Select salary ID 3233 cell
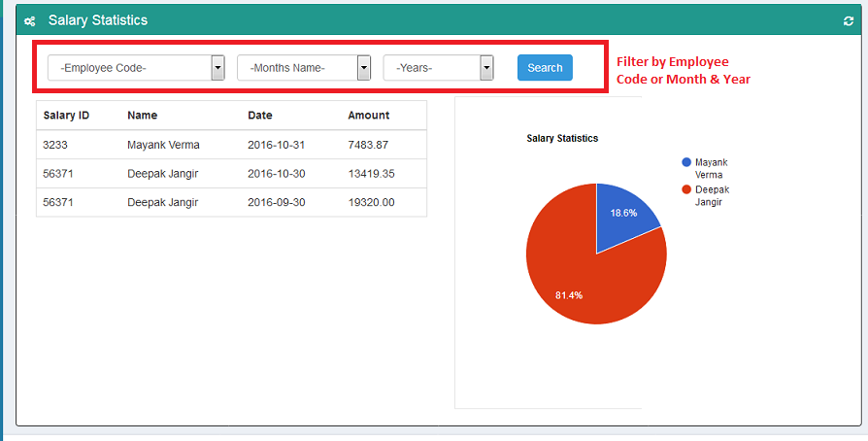Viewport: 868px width, 441px height. [x=55, y=145]
